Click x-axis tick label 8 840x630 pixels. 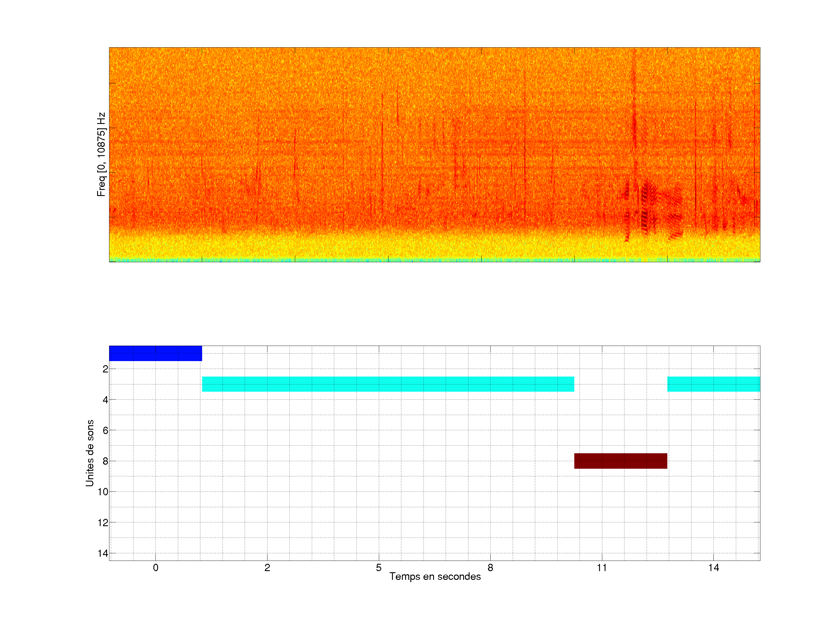point(490,568)
